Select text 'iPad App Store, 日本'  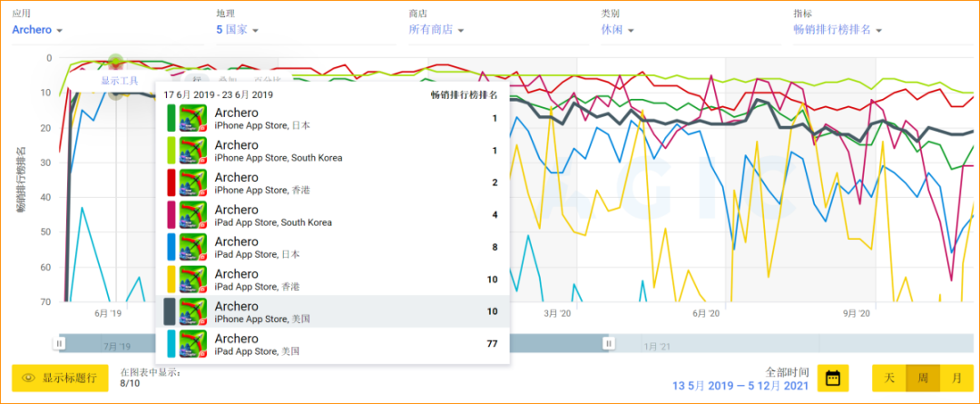257,254
